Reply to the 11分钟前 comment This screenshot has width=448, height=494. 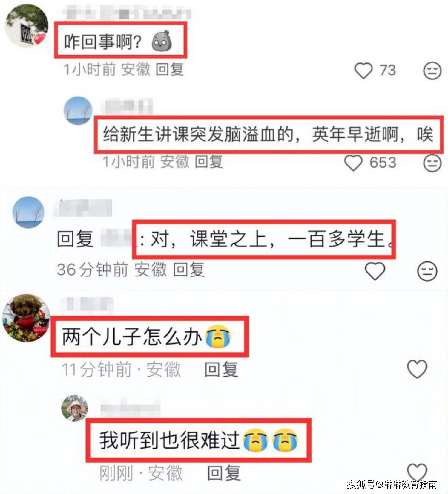coord(221,369)
